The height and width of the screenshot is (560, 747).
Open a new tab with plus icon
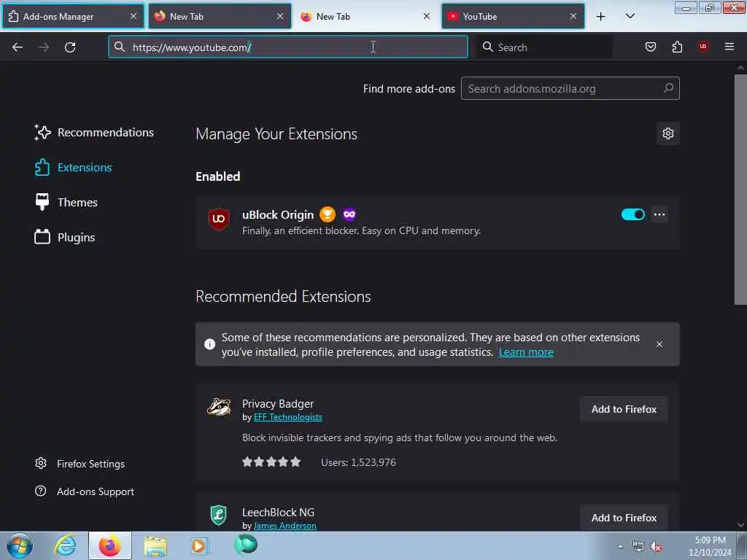coord(601,17)
